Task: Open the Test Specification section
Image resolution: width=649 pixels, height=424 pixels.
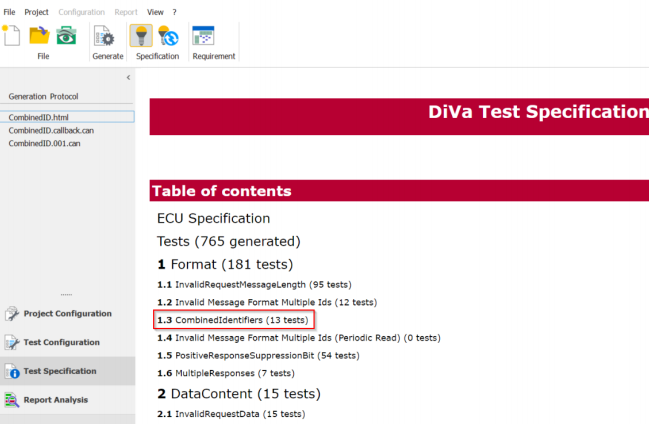Action: 67,371
